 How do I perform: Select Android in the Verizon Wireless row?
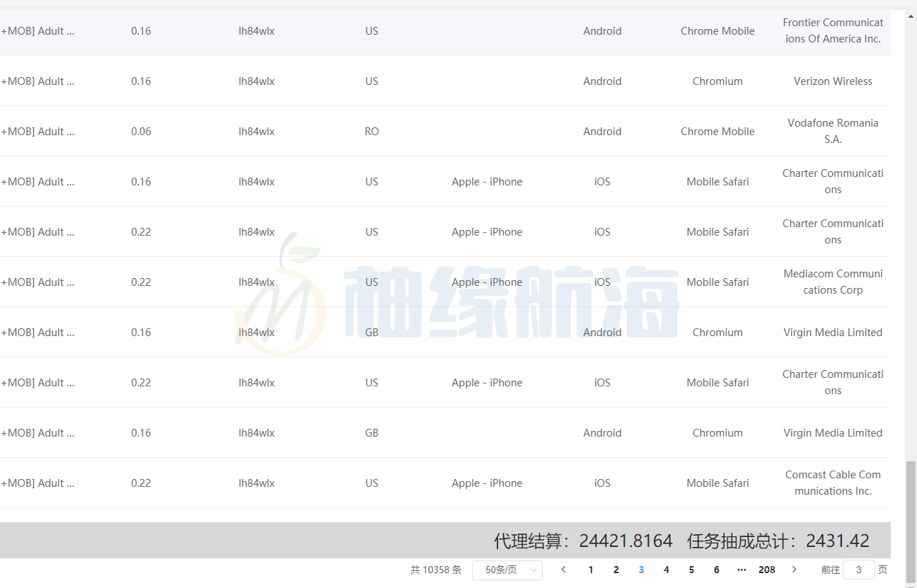(602, 81)
